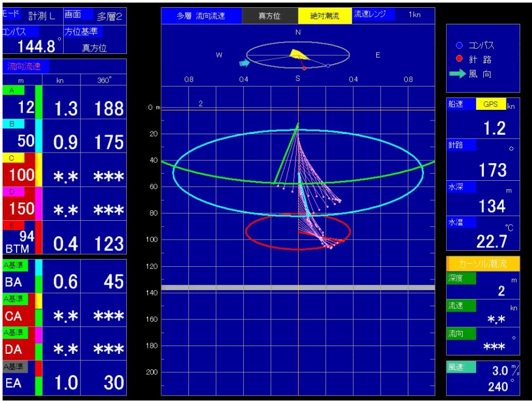This screenshot has width=532, height=401.
Task: Click wind speed value 3.0
Action: (x=500, y=371)
